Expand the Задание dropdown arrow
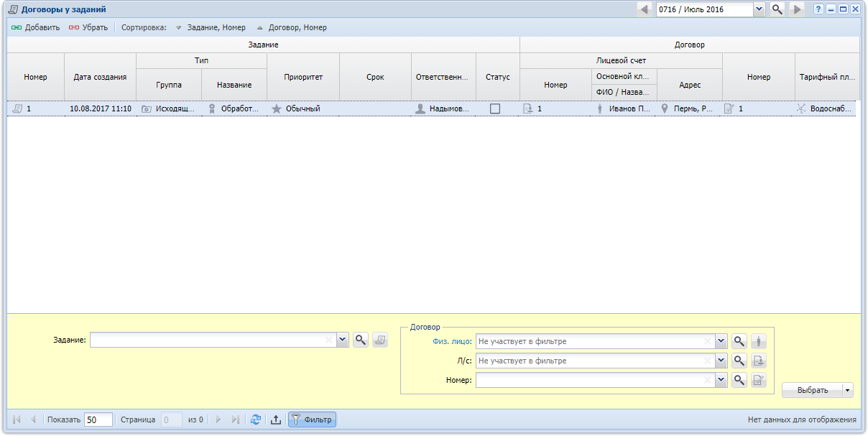This screenshot has height=436, width=868. coord(342,340)
